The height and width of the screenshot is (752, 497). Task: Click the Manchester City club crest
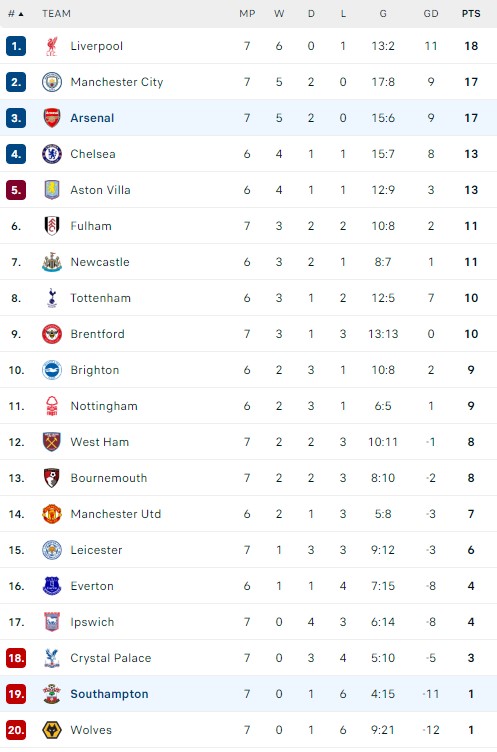(52, 82)
